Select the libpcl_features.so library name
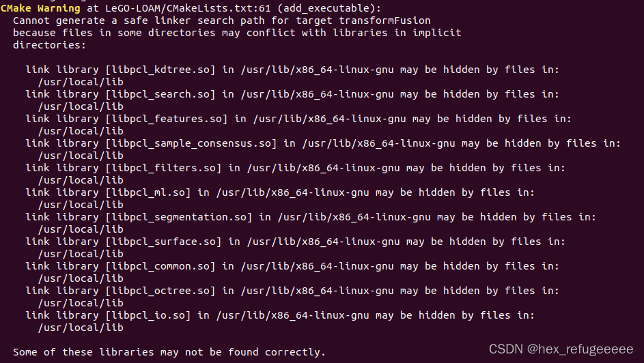 (167, 119)
